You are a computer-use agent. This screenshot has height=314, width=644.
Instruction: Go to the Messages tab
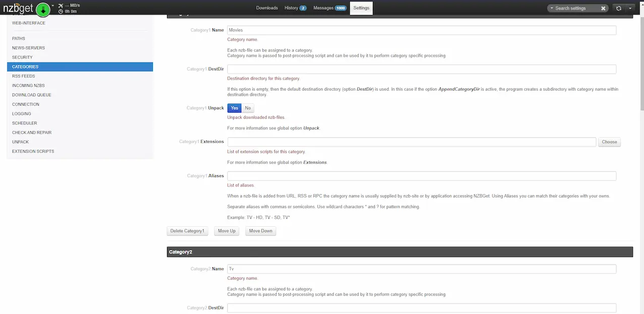point(330,8)
